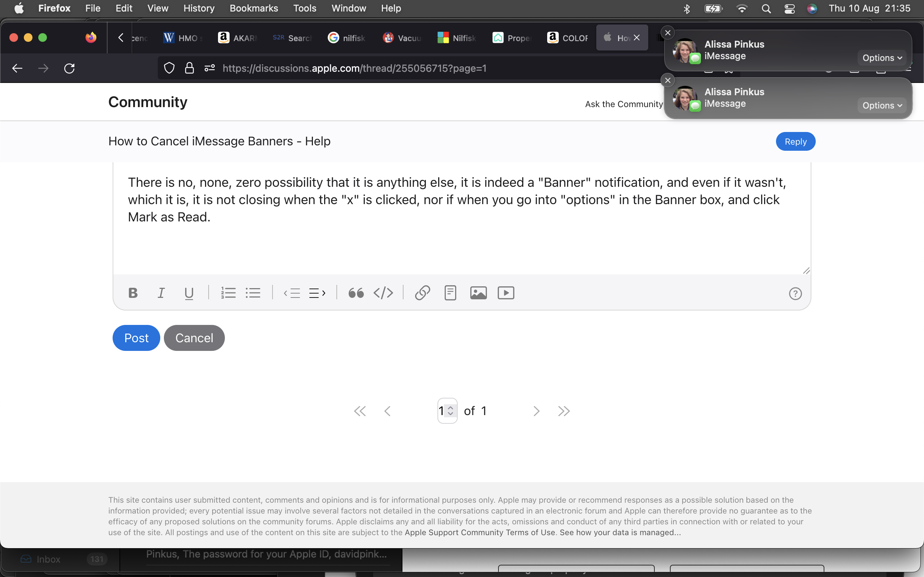The height and width of the screenshot is (577, 924).
Task: Expand Options on second iMessage banner
Action: point(882,106)
